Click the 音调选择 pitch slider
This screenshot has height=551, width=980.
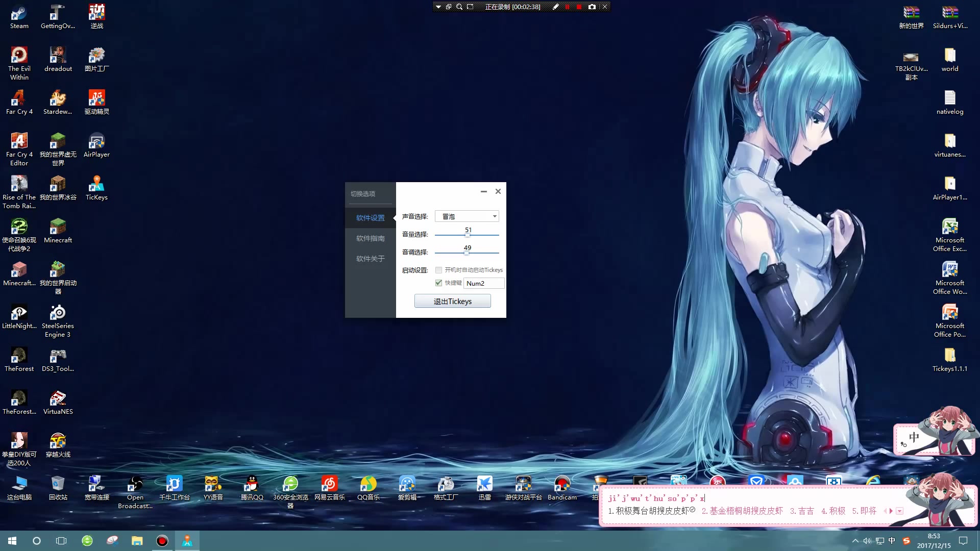point(467,253)
